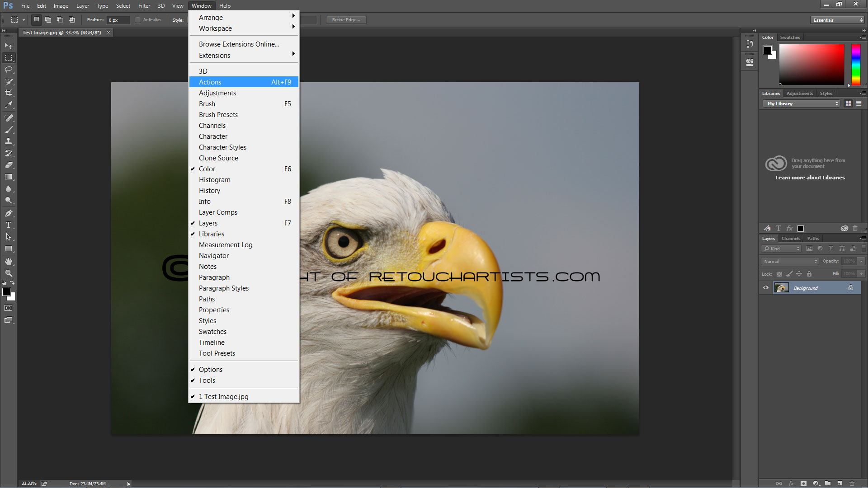Select the Zoom tool

tap(9, 273)
